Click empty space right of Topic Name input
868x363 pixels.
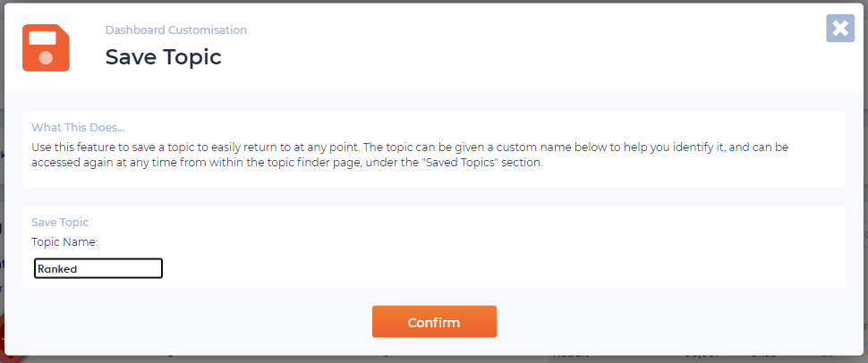pyautogui.click(x=498, y=268)
